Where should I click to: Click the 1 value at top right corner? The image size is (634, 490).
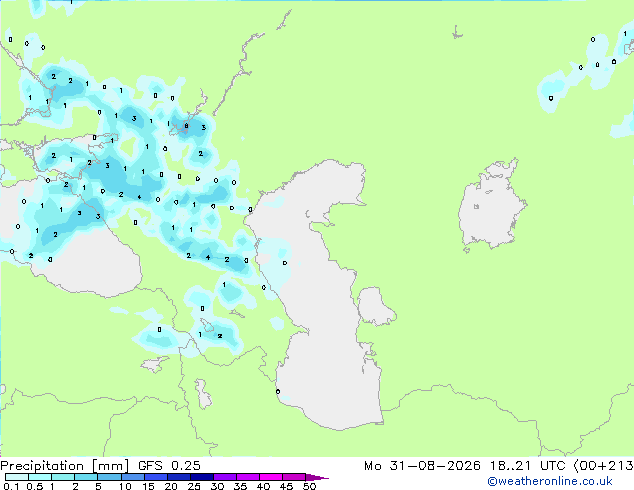(625, 34)
